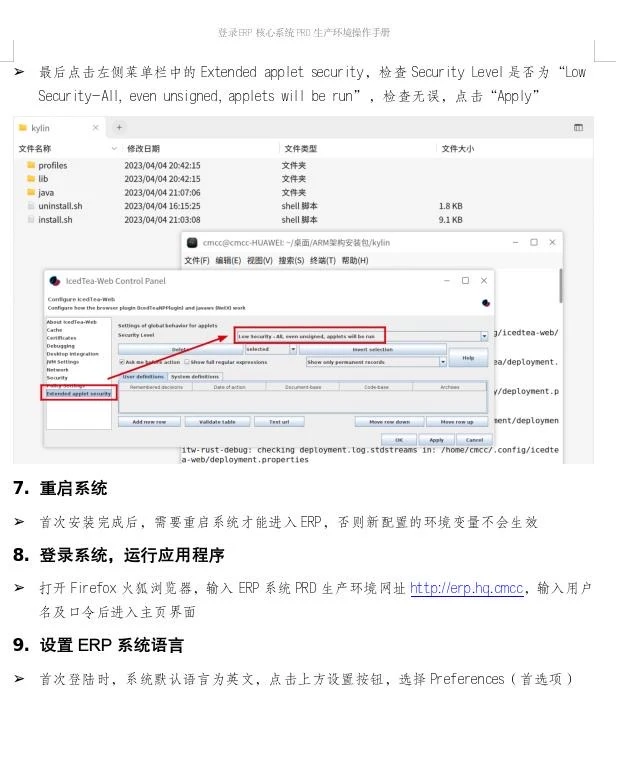Click 'Date of action' table column header
Image resolution: width=631 pixels, height=773 pixels.
(x=229, y=387)
